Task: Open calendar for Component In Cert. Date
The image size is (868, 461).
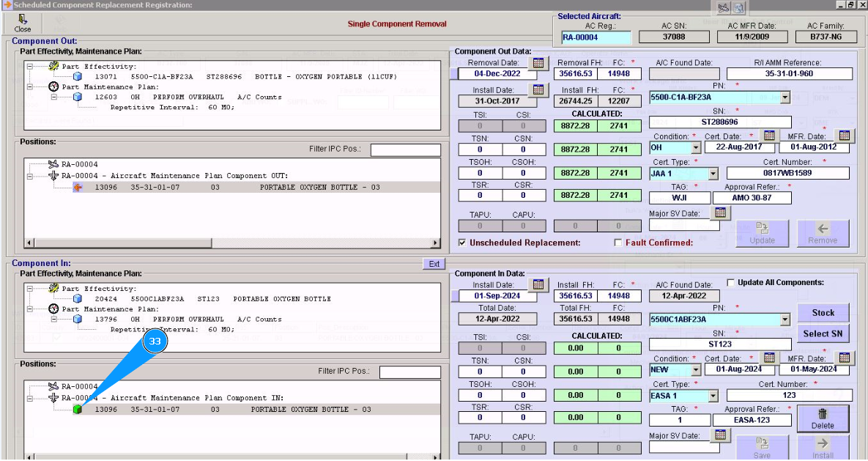Action: point(769,358)
